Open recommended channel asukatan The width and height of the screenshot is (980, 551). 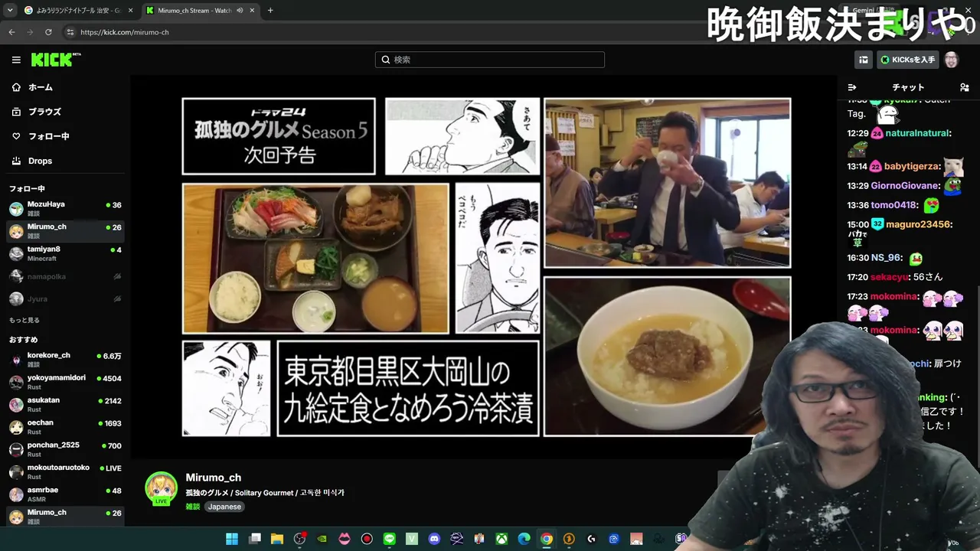pos(65,404)
